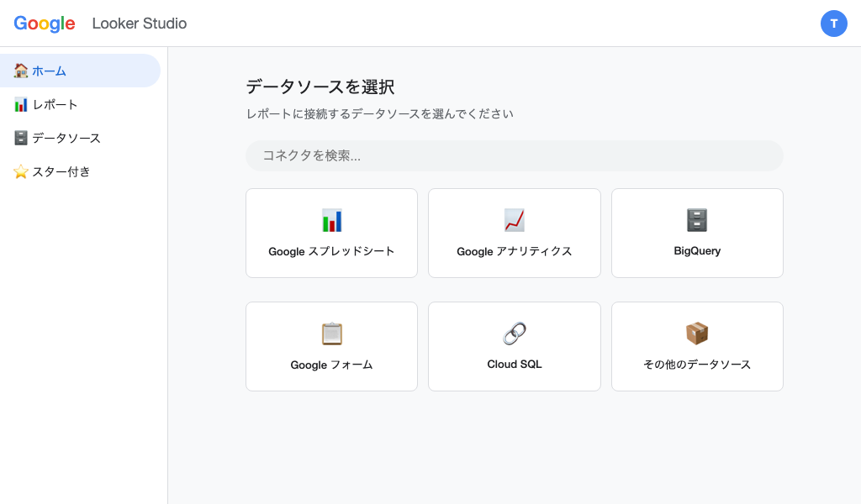Screen dimensions: 861x504
Task: Open the ホーム section
Action: tap(50, 71)
